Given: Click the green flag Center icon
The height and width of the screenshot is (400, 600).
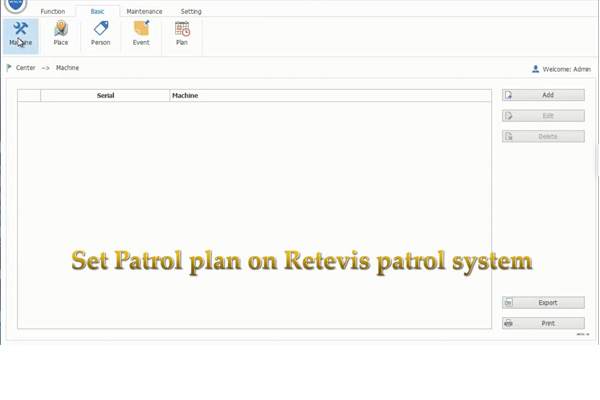Looking at the screenshot, I should point(9,68).
